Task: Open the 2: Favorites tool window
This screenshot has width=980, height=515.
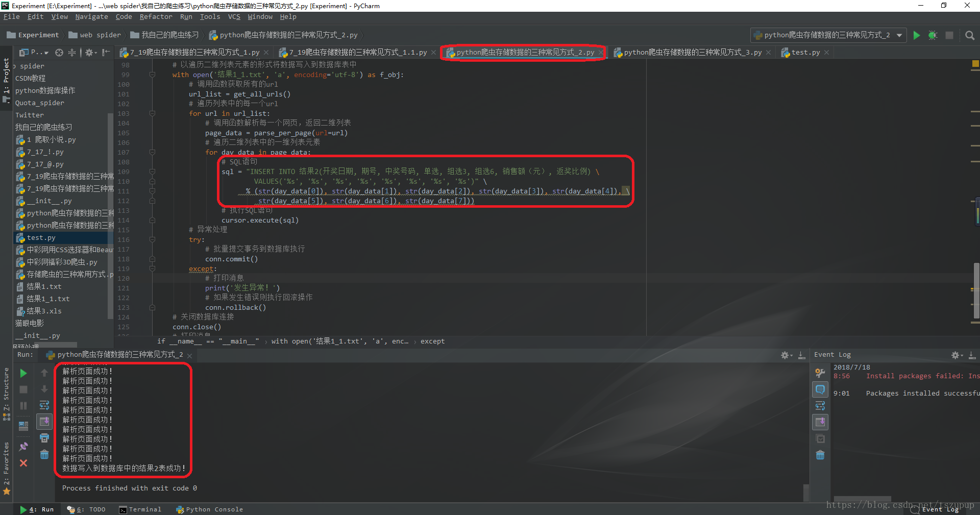Action: [x=6, y=469]
